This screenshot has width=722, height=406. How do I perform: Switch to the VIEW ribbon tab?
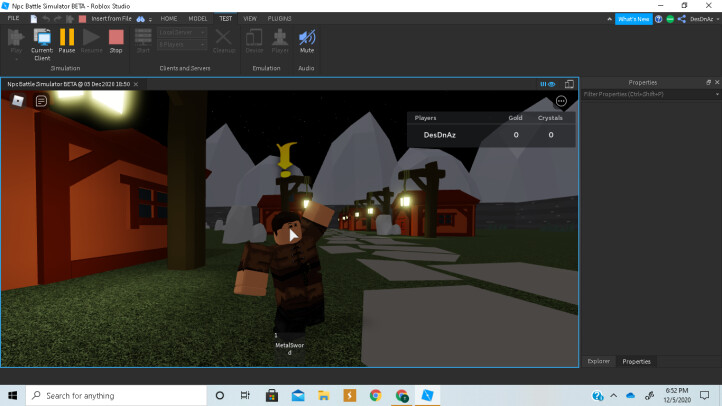pyautogui.click(x=250, y=18)
